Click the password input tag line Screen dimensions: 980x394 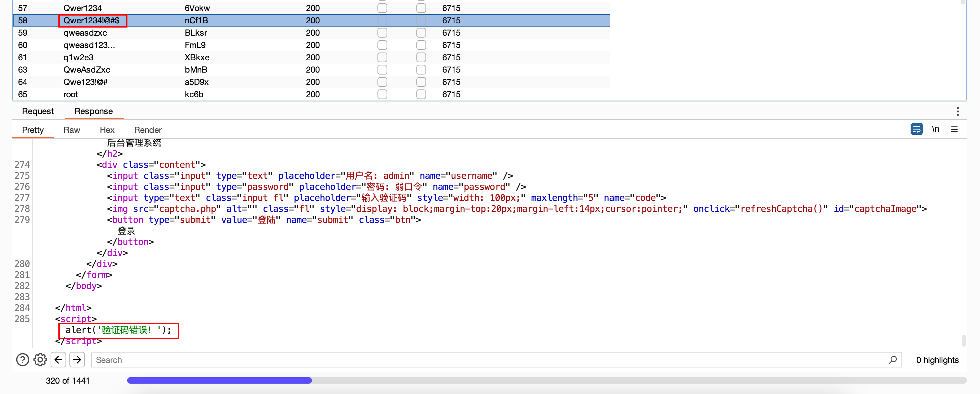316,187
